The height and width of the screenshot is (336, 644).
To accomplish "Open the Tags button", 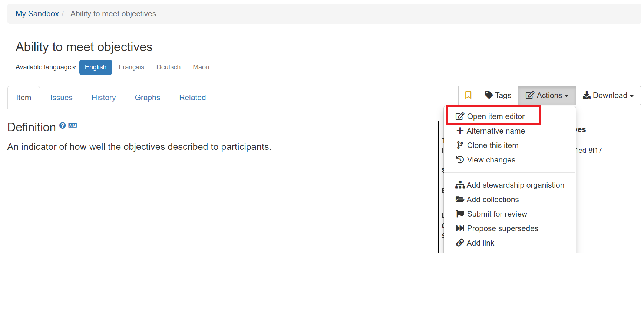I will (498, 95).
